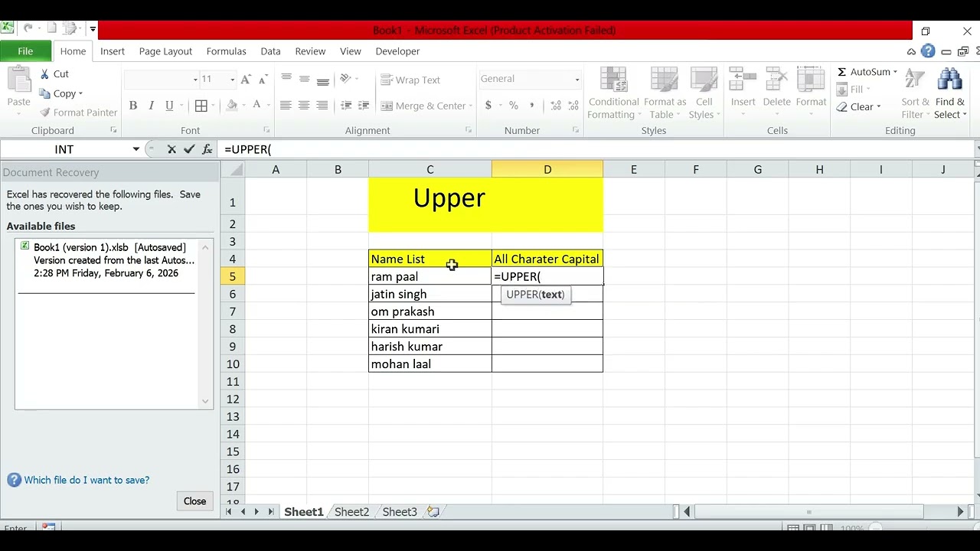Screen dimensions: 980x551
Task: Apply Accounting dollar format
Action: pos(488,106)
